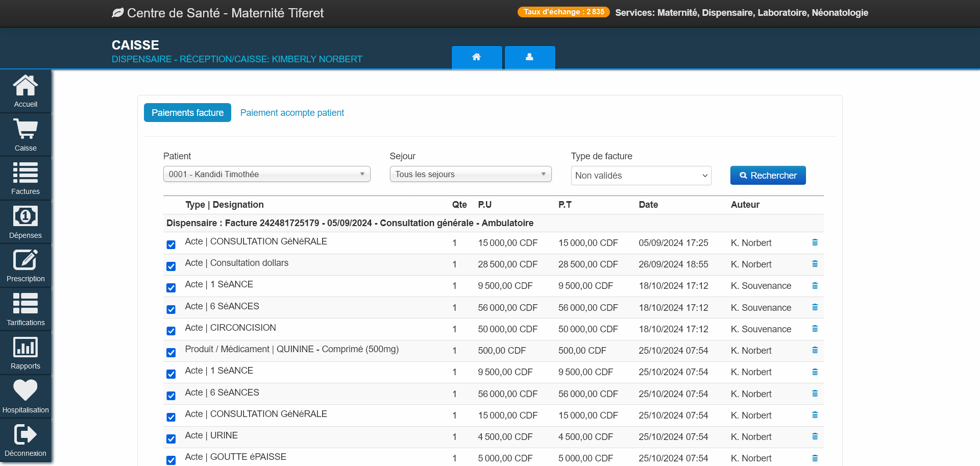Click Facture 242481725179 header row

493,223
